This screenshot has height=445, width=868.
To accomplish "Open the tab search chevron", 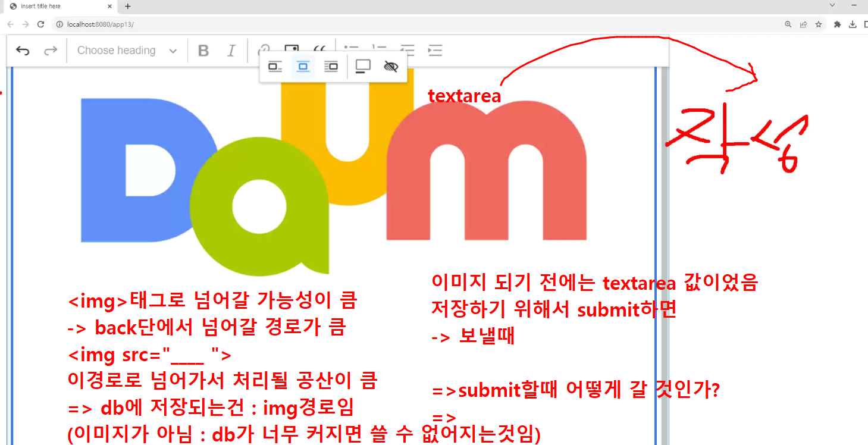I will coord(832,5).
